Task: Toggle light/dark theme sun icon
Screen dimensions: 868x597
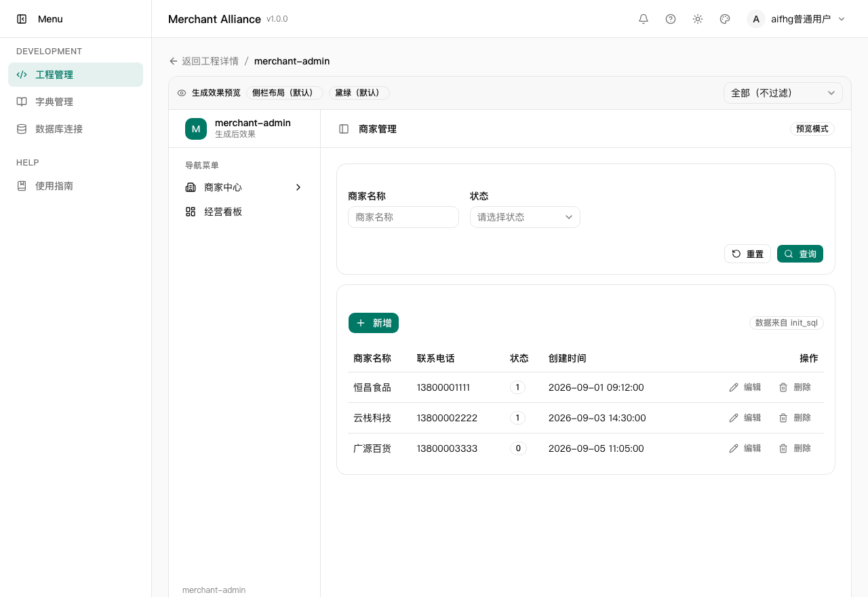Action: tap(698, 19)
